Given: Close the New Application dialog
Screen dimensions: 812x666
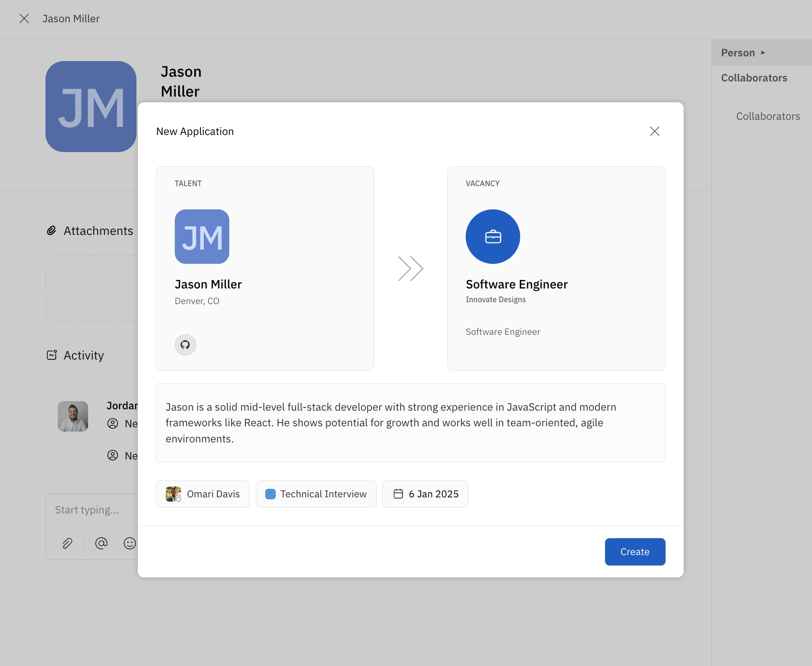Looking at the screenshot, I should pos(654,131).
